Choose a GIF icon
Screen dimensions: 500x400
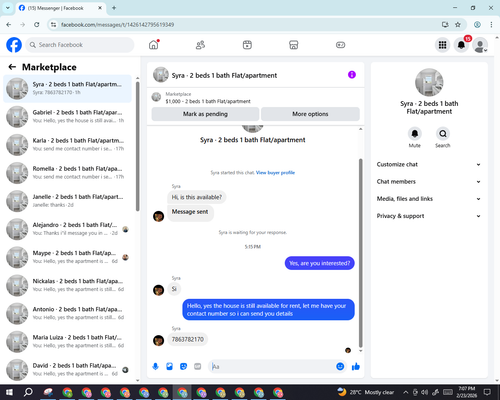[198, 367]
